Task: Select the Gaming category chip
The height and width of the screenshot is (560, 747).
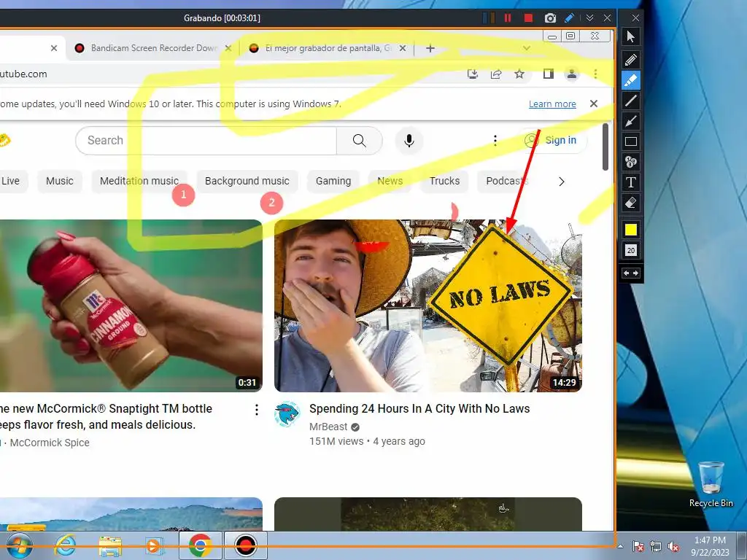Action: [333, 181]
